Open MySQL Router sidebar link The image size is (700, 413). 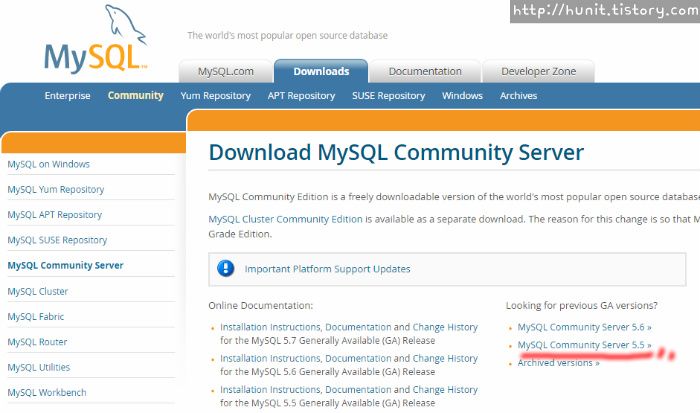(38, 342)
